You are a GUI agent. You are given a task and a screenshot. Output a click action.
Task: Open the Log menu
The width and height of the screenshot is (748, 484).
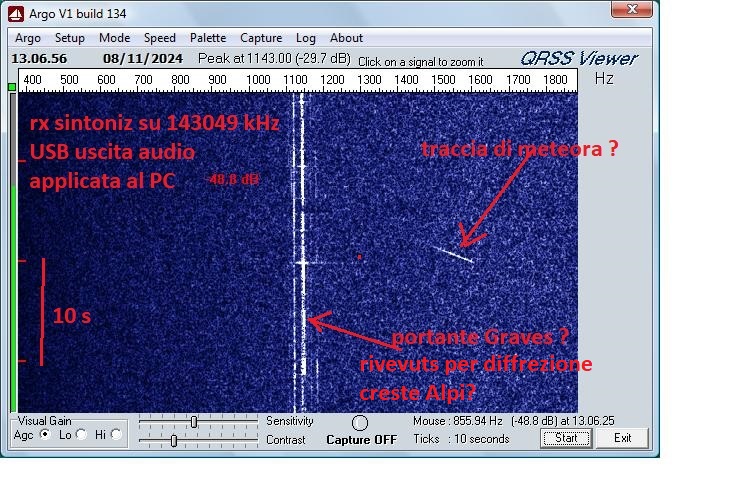(x=305, y=38)
